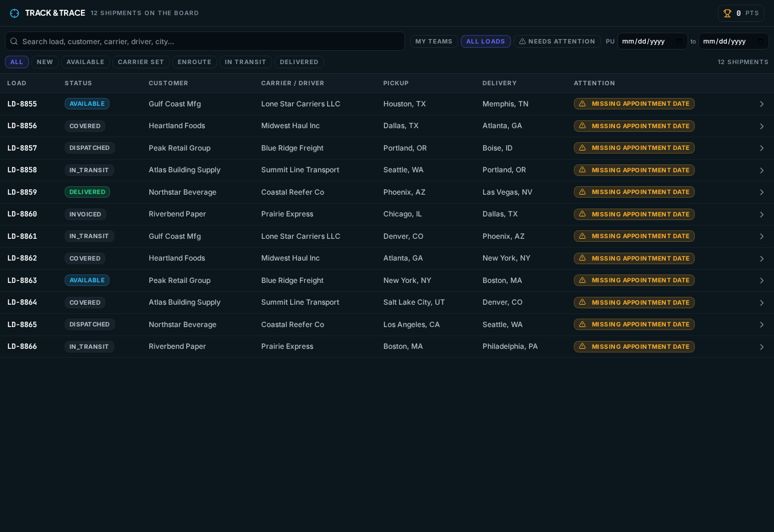Click delivery city Philadelphia, PA

[510, 346]
